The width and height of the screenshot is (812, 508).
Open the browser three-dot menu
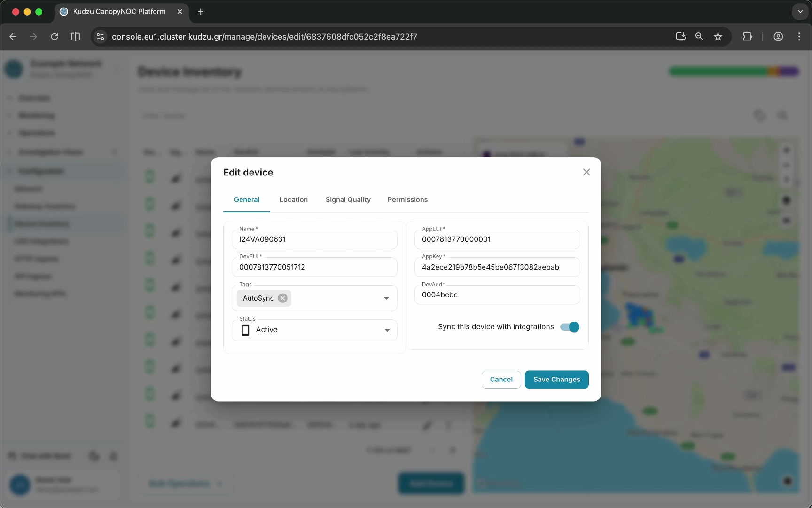(799, 37)
